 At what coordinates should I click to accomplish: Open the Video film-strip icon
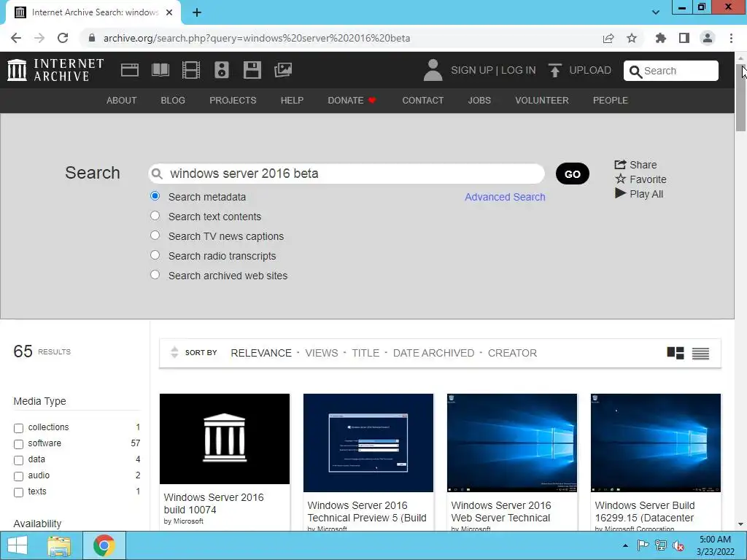[191, 70]
